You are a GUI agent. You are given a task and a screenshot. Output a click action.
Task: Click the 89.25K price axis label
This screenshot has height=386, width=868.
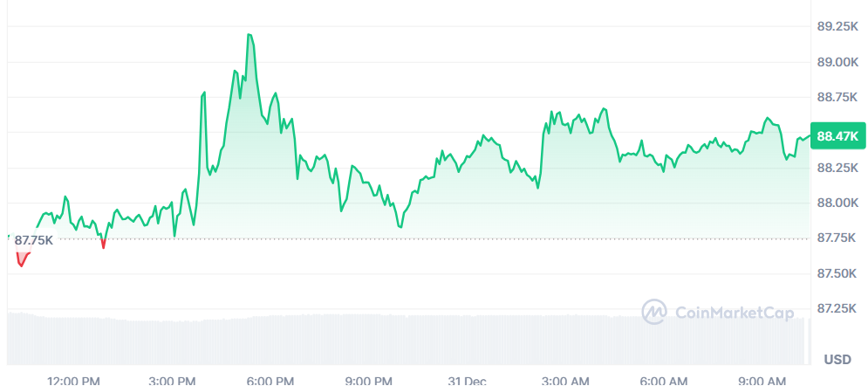[837, 27]
